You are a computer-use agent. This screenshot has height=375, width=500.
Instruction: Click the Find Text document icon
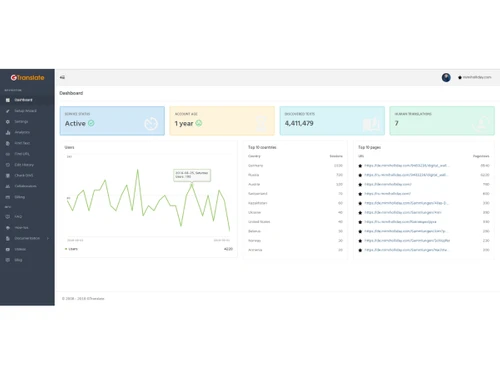8,143
